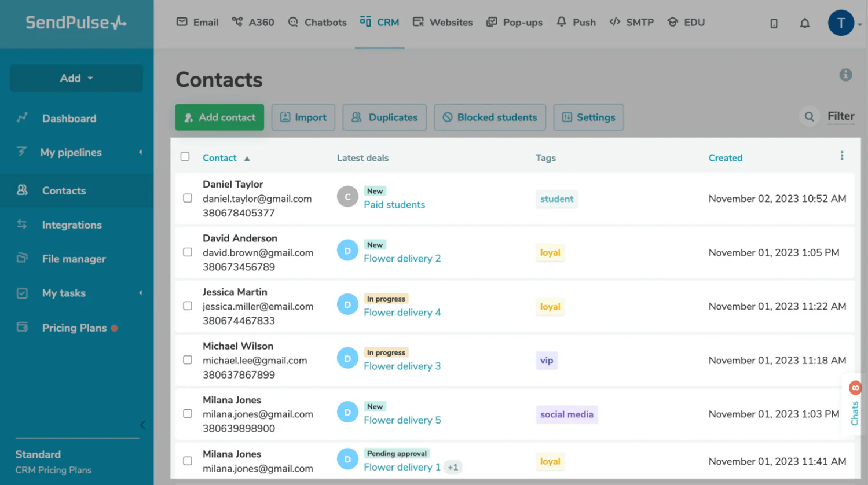Open the Flower delivery 4 deal link
The width and height of the screenshot is (868, 485).
point(402,313)
